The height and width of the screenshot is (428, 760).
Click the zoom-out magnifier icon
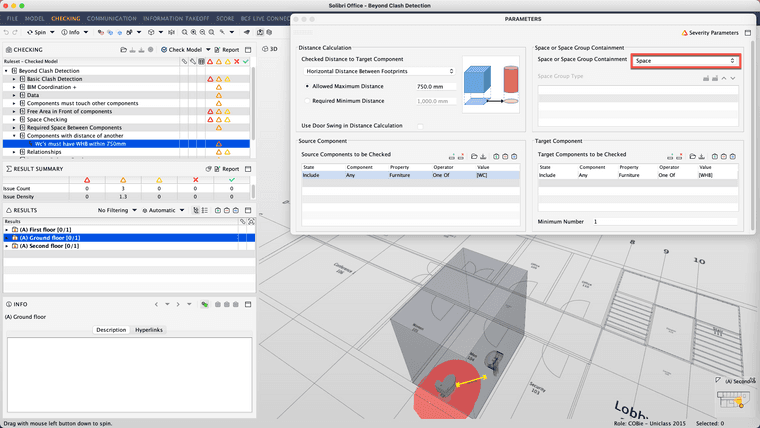click(x=203, y=32)
